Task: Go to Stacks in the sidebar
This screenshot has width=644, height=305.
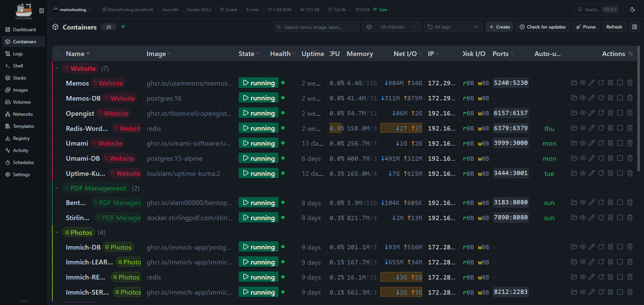Action: click(x=23, y=78)
